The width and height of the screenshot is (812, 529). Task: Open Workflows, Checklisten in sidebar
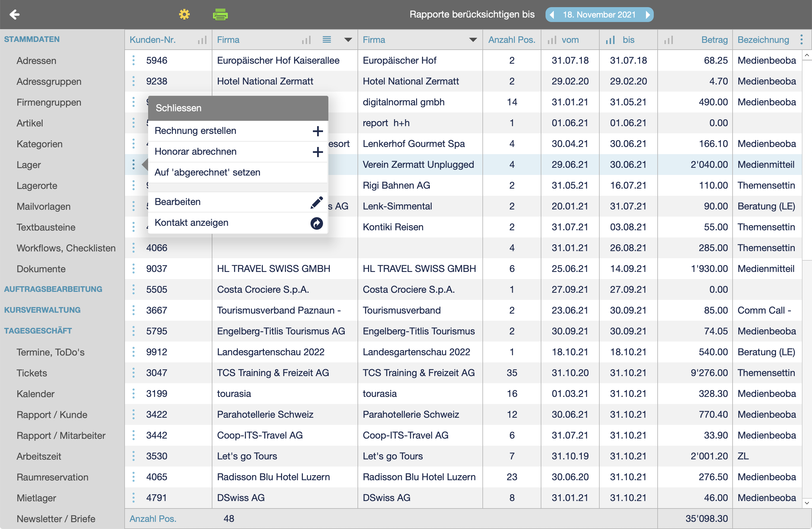[66, 248]
